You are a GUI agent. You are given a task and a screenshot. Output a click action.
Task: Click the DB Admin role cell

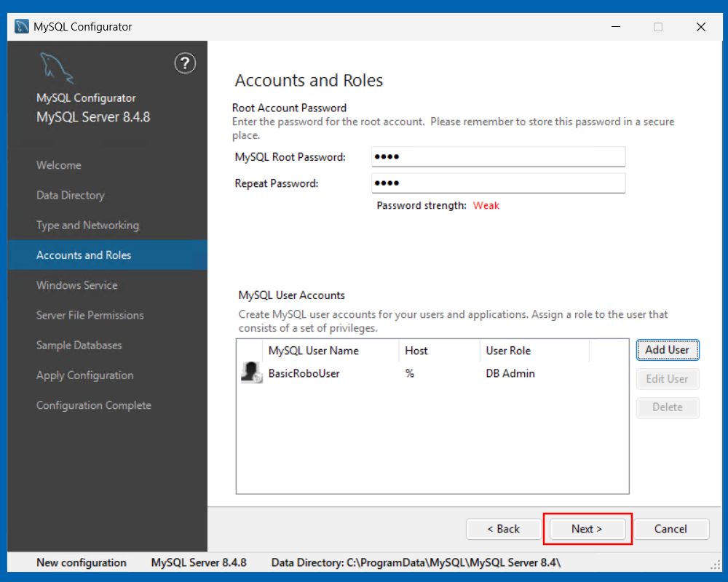click(x=510, y=374)
